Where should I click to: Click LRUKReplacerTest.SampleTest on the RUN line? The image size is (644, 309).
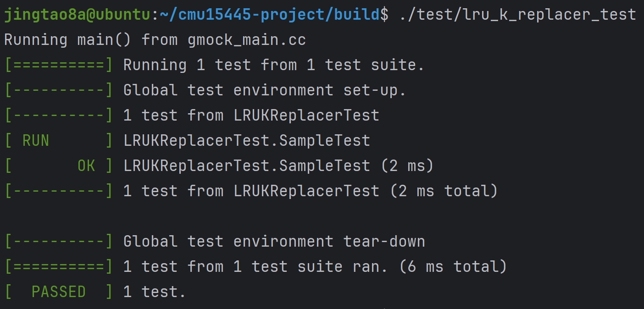point(246,140)
